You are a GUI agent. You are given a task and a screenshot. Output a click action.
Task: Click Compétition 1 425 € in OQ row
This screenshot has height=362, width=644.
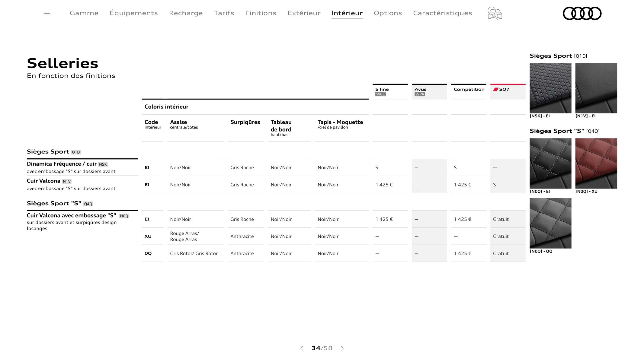[463, 253]
